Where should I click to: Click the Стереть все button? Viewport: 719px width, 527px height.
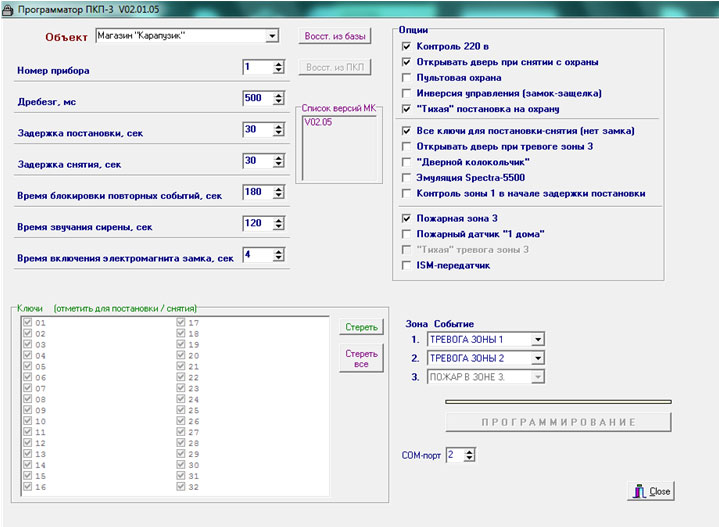[361, 358]
